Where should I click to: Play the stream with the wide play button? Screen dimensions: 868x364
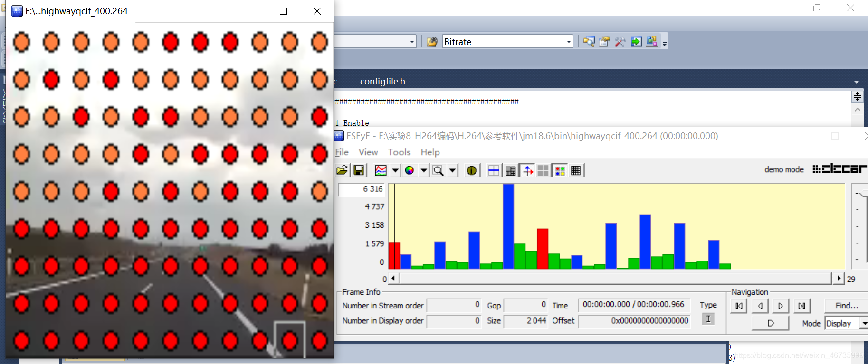771,323
